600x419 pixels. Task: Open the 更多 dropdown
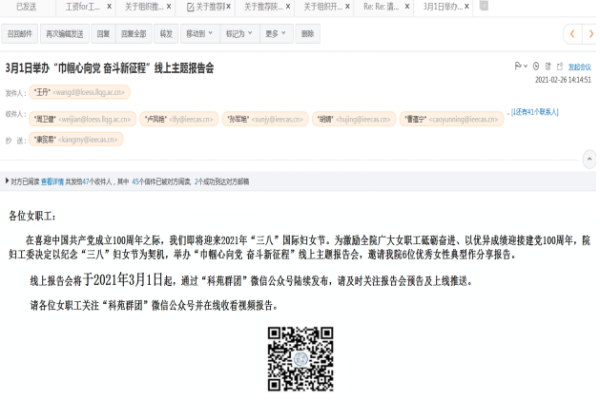click(x=274, y=33)
